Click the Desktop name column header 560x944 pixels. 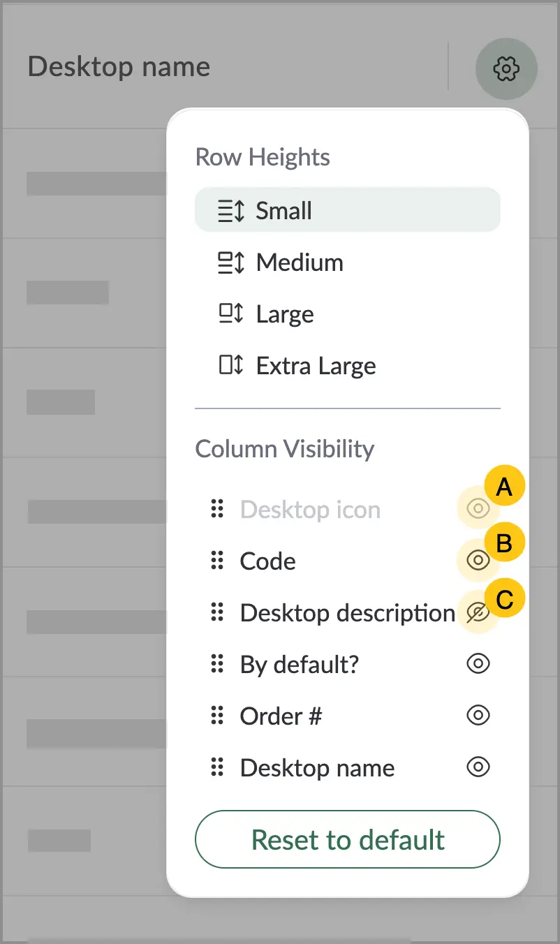[x=119, y=67]
